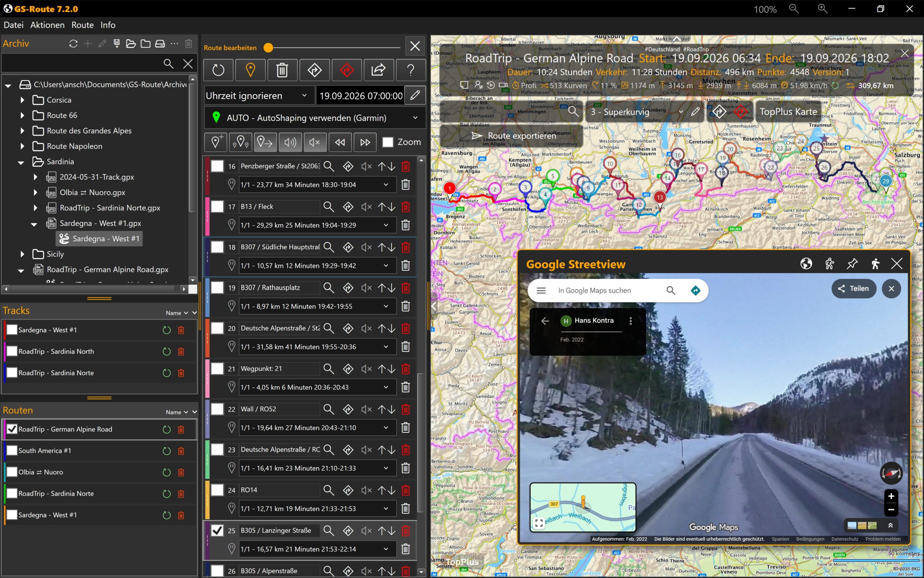Click the edit date pencil icon
Screen dimensions: 924x578
pyautogui.click(x=415, y=95)
